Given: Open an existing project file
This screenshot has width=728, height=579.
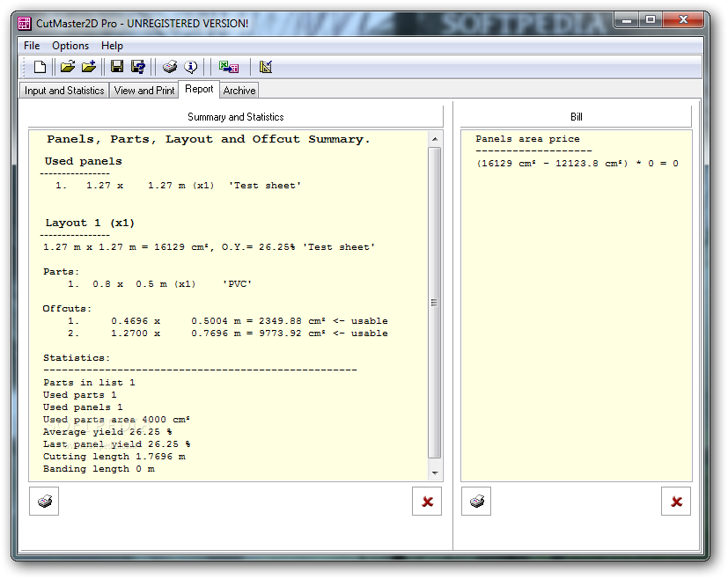Looking at the screenshot, I should pyautogui.click(x=67, y=67).
